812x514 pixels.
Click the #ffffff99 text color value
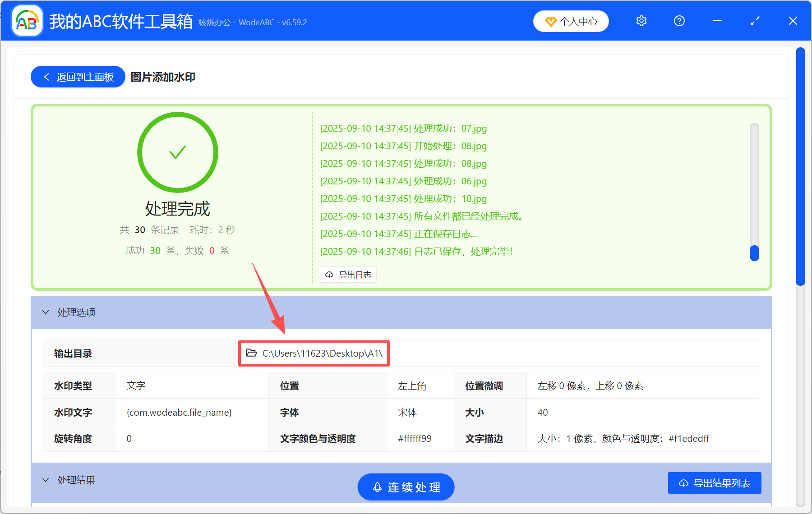(x=415, y=439)
